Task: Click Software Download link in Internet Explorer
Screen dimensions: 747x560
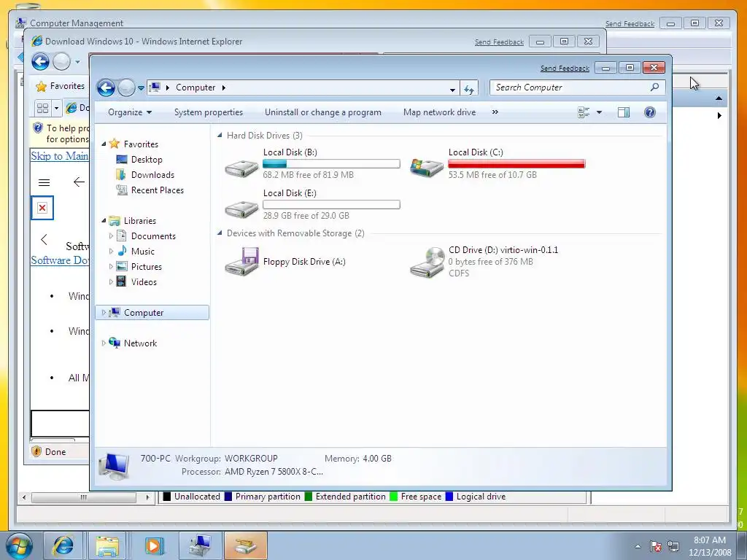Action: click(60, 260)
